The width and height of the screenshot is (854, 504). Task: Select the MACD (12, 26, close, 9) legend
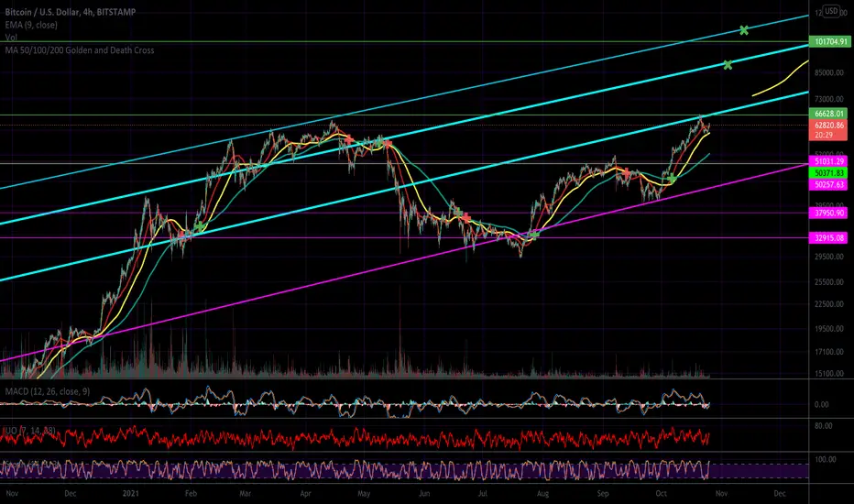(48, 391)
